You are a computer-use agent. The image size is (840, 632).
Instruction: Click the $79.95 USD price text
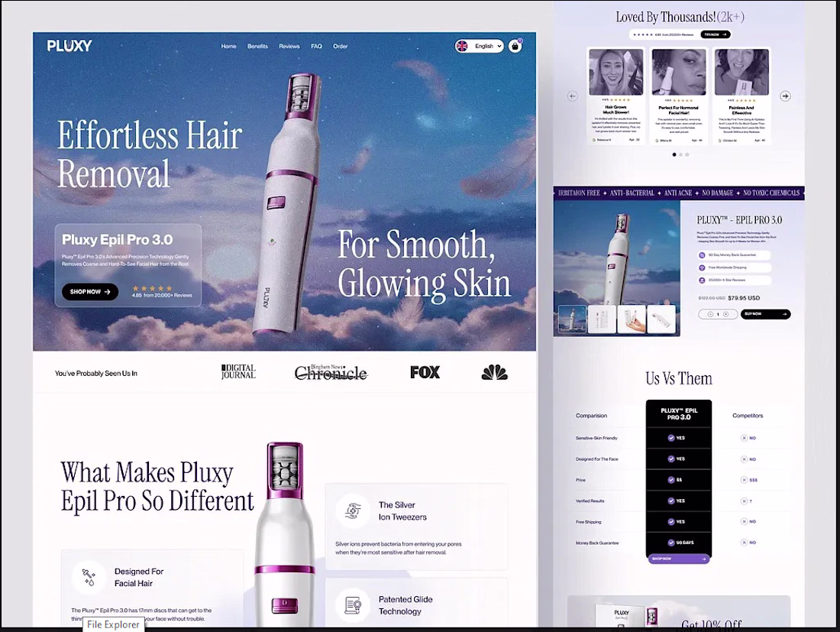744,298
